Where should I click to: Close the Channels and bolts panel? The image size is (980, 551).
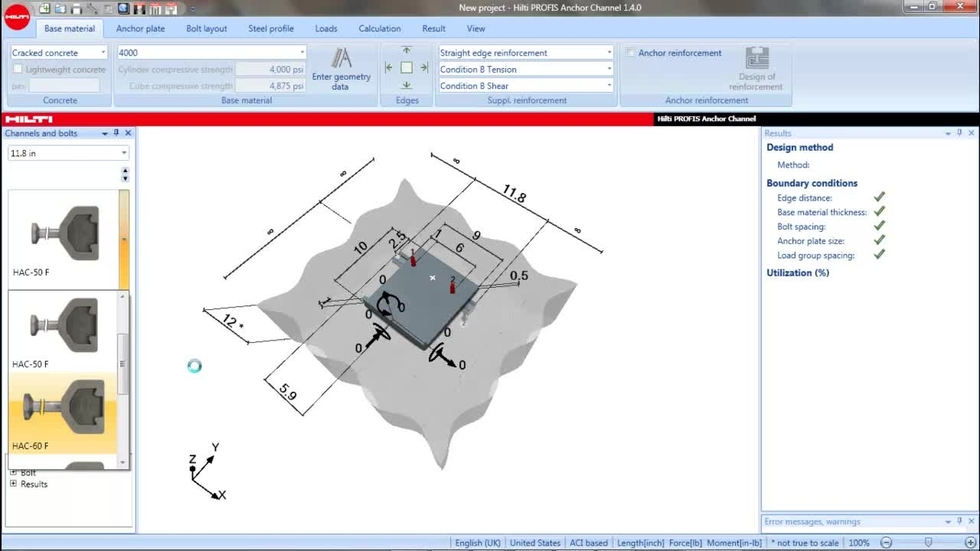point(128,133)
